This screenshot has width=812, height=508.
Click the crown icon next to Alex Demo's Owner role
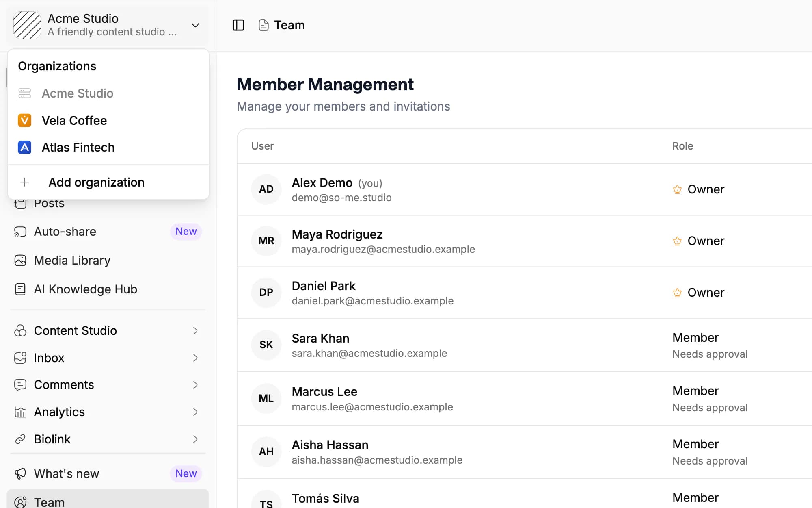(677, 189)
